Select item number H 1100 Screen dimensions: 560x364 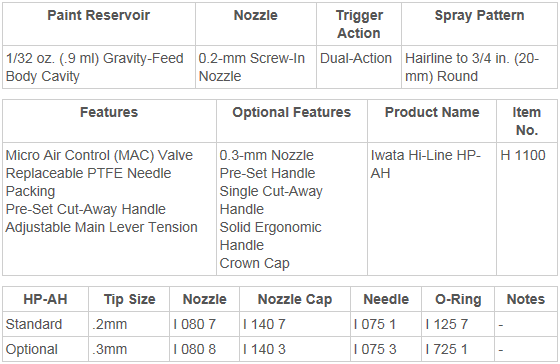(523, 155)
